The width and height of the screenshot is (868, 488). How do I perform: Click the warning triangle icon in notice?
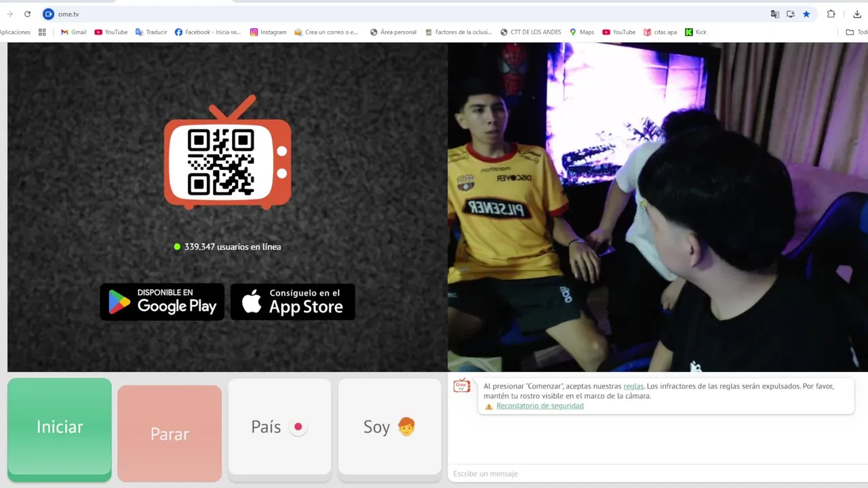pos(489,407)
